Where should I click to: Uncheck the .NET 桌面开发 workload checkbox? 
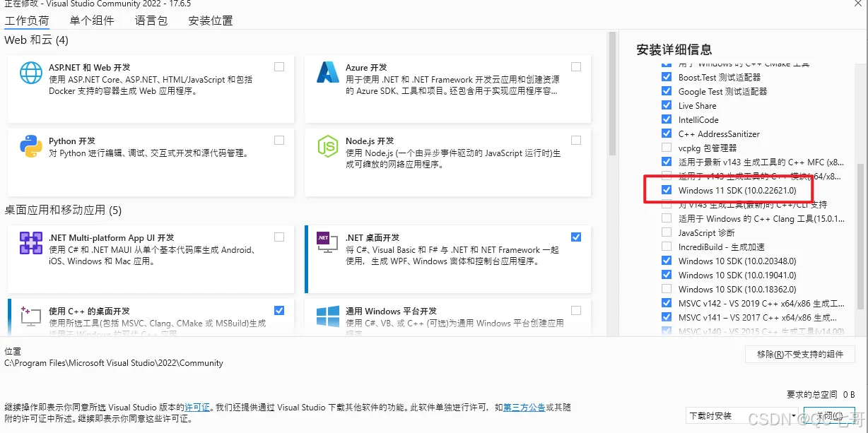pos(576,237)
